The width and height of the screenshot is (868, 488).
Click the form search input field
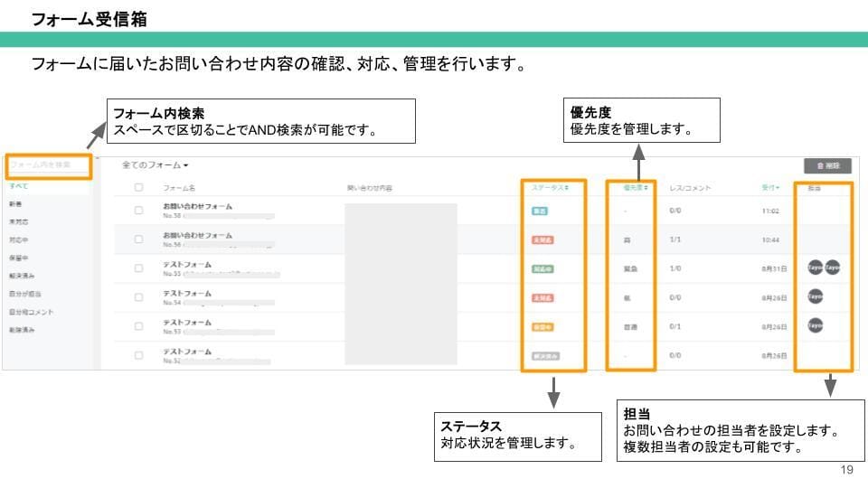coord(49,165)
